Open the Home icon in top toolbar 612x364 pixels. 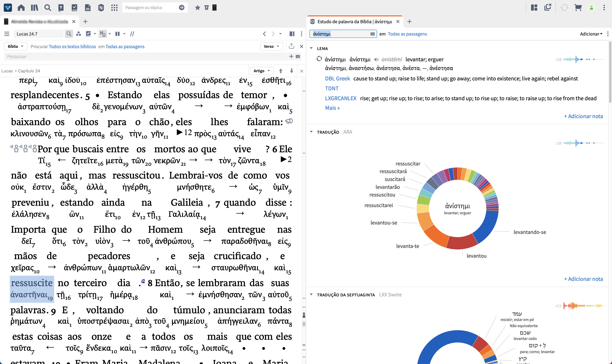pyautogui.click(x=21, y=8)
